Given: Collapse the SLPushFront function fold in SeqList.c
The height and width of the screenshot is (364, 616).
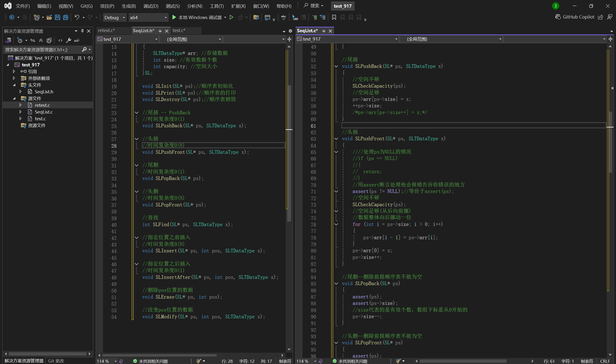Looking at the screenshot, I should pyautogui.click(x=336, y=139).
